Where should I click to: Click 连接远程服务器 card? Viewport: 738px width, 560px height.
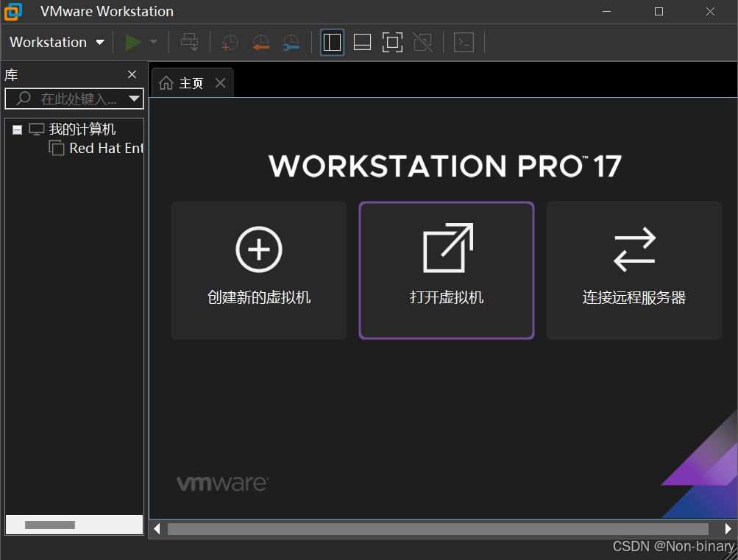(634, 270)
